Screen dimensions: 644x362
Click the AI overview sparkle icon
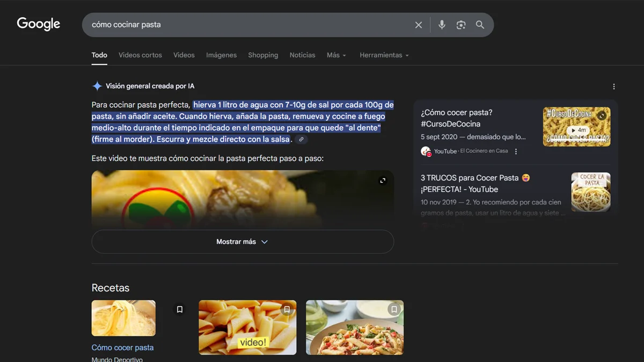(97, 86)
